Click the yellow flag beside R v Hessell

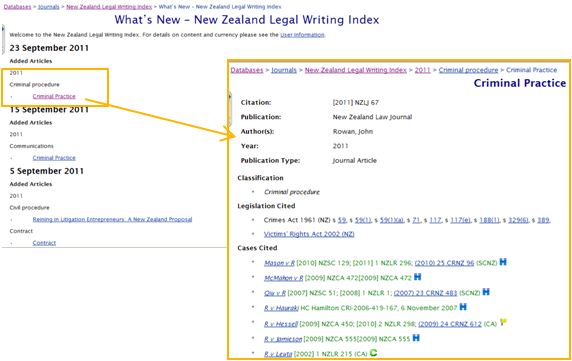point(503,322)
